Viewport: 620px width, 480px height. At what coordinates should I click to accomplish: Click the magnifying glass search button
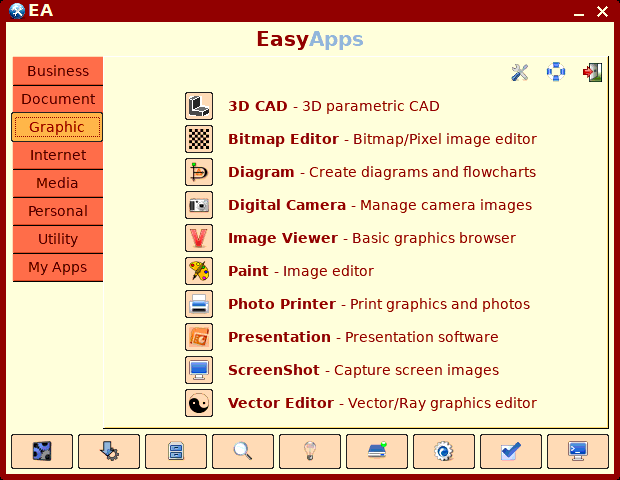pos(243,451)
